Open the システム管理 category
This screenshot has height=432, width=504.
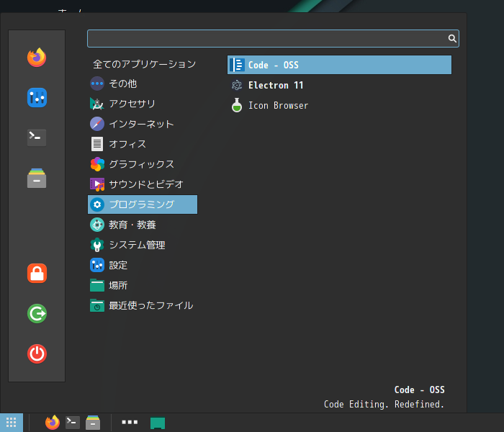coord(143,245)
